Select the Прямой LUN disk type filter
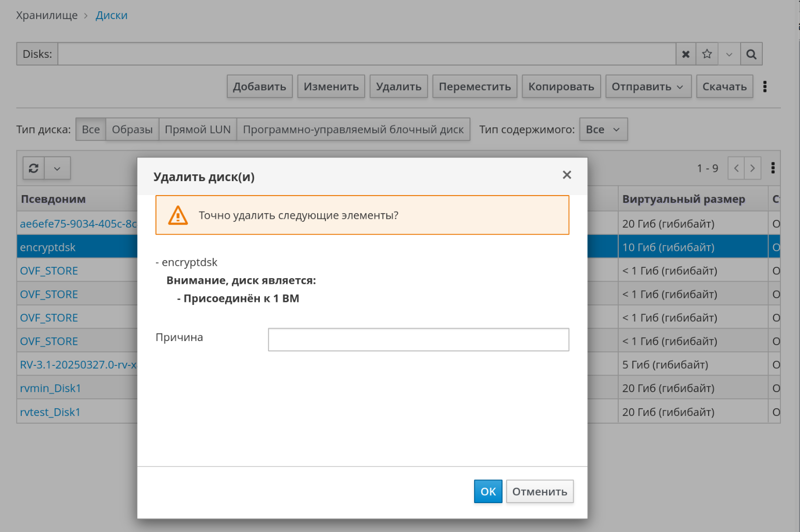This screenshot has height=532, width=800. pos(197,130)
